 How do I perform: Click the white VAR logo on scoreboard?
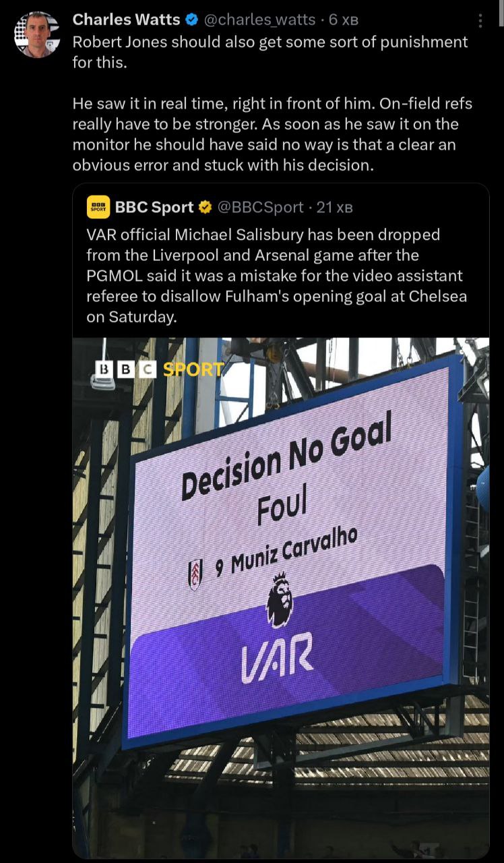pos(278,657)
